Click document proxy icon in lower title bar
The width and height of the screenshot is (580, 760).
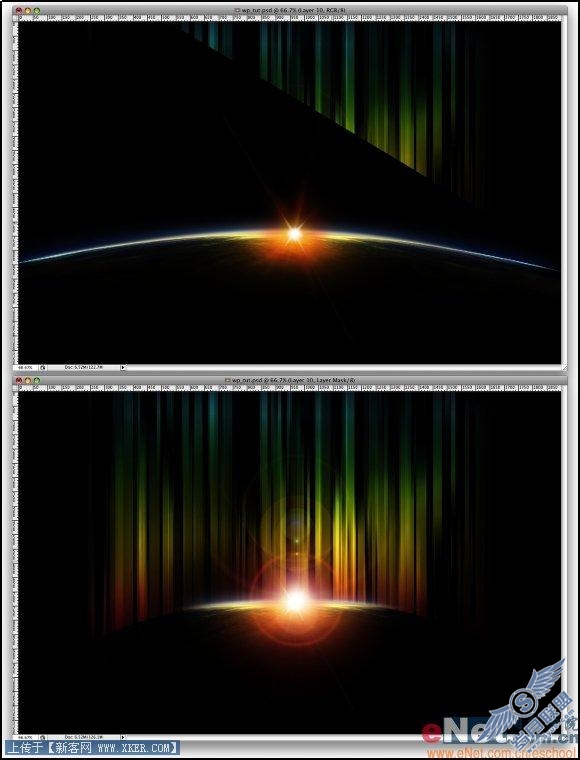pyautogui.click(x=228, y=380)
